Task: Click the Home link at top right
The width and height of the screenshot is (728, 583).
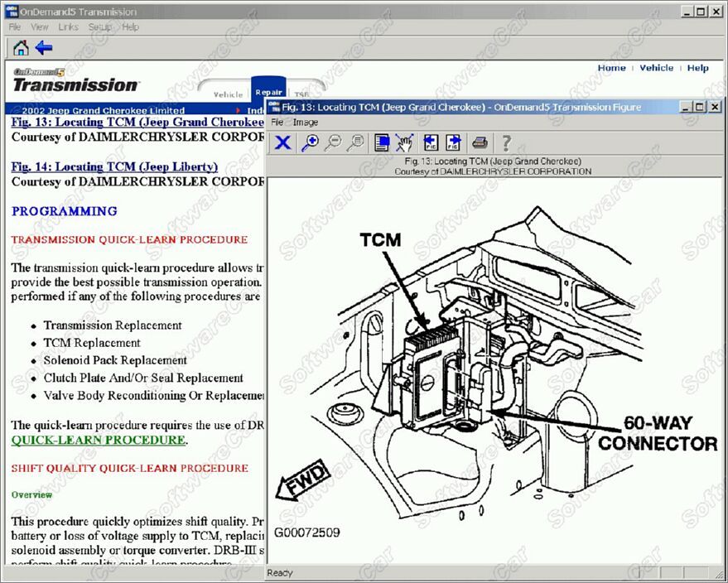Action: pyautogui.click(x=611, y=68)
